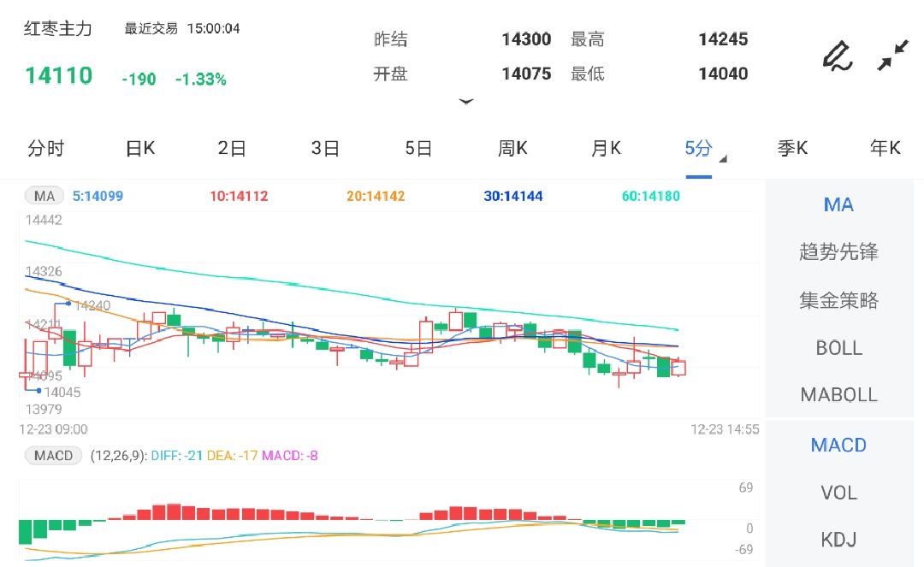Switch the sub-chart to VOL
The width and height of the screenshot is (924, 567).
[838, 493]
